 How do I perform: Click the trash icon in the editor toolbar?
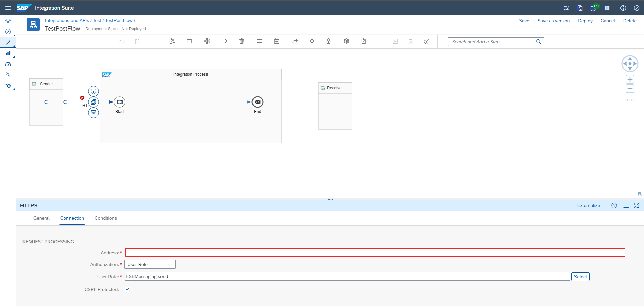[x=242, y=41]
